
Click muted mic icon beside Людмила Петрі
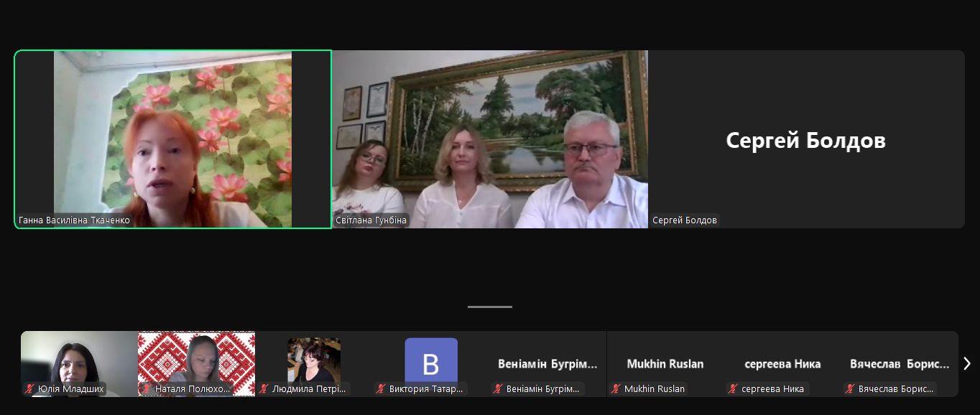(264, 389)
